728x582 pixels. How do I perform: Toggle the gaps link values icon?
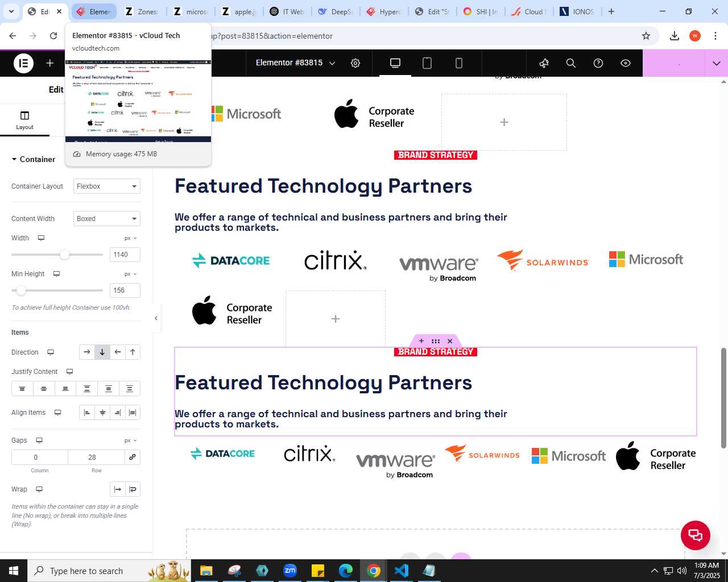tap(133, 458)
